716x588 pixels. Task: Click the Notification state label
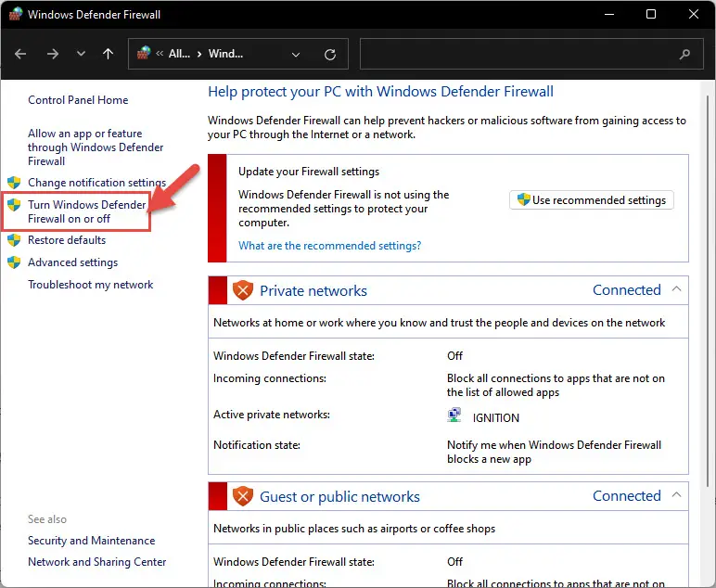click(257, 445)
